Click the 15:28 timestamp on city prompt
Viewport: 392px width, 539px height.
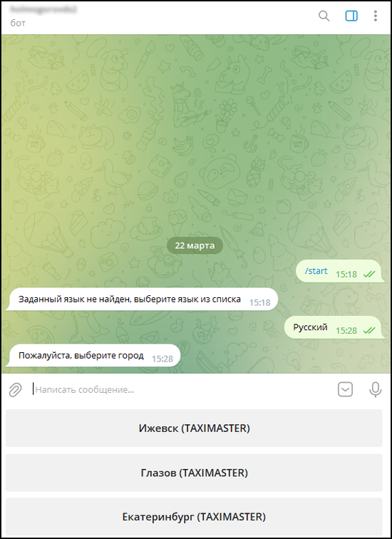[163, 359]
